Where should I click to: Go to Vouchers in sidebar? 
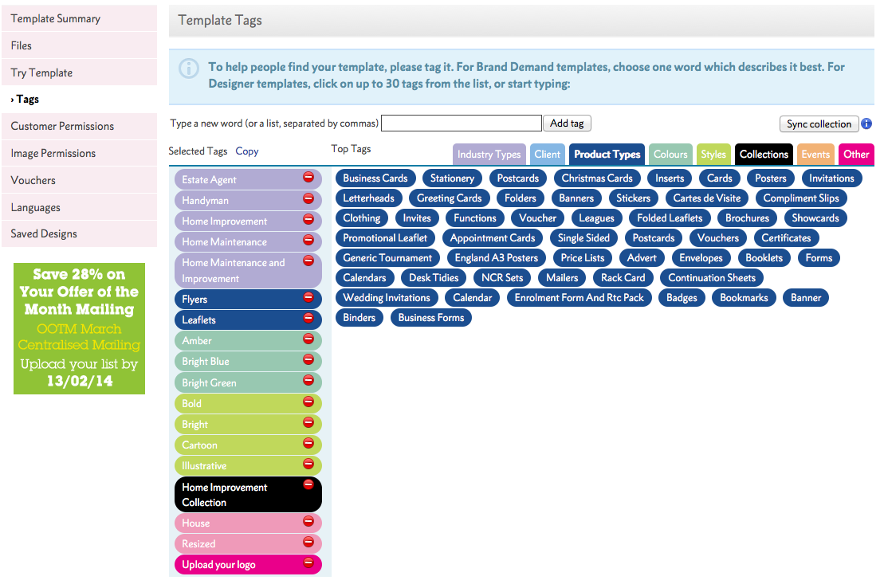pyautogui.click(x=80, y=180)
